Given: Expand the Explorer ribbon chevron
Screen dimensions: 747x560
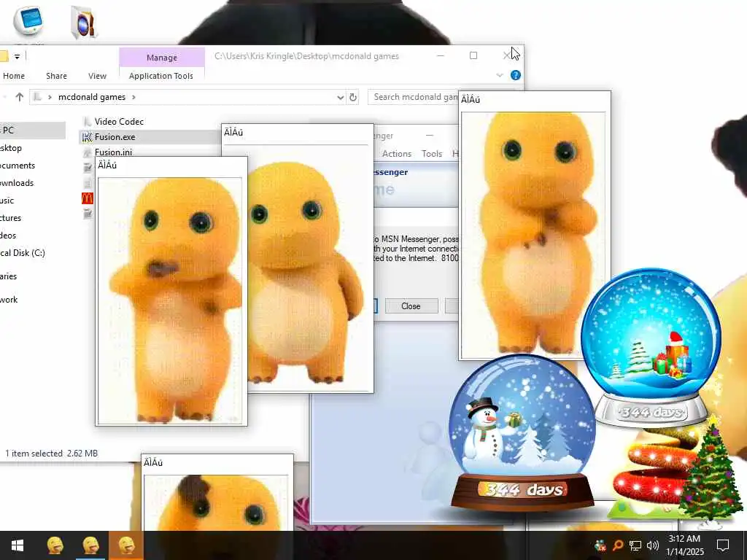Looking at the screenshot, I should 499,75.
